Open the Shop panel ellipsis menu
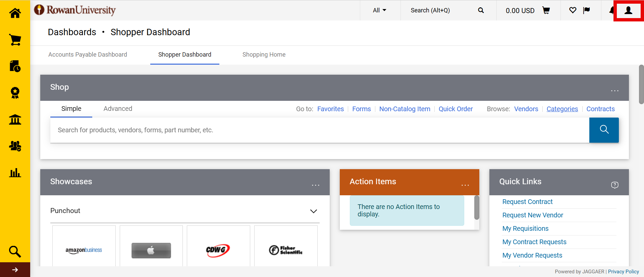This screenshot has height=277, width=644. click(x=614, y=91)
